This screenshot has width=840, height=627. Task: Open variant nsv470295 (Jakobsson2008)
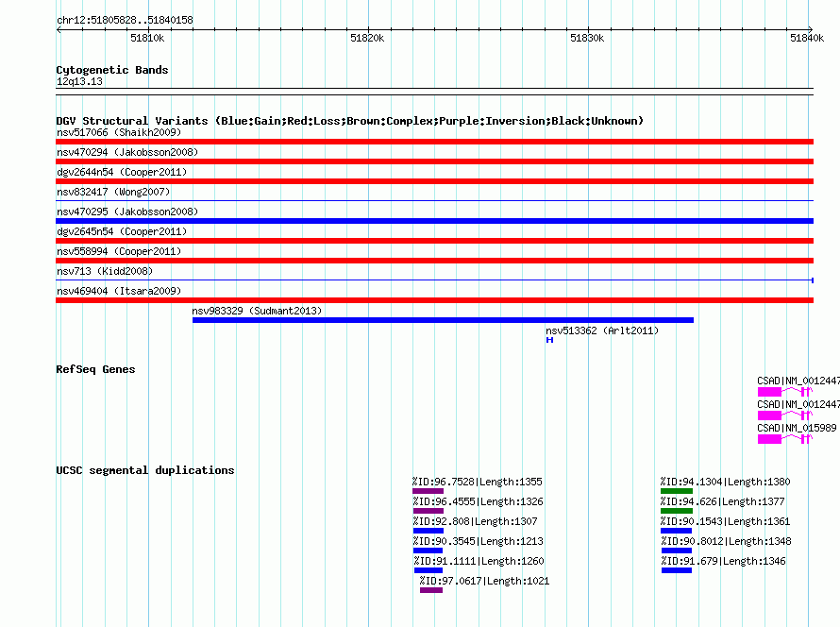(x=127, y=212)
